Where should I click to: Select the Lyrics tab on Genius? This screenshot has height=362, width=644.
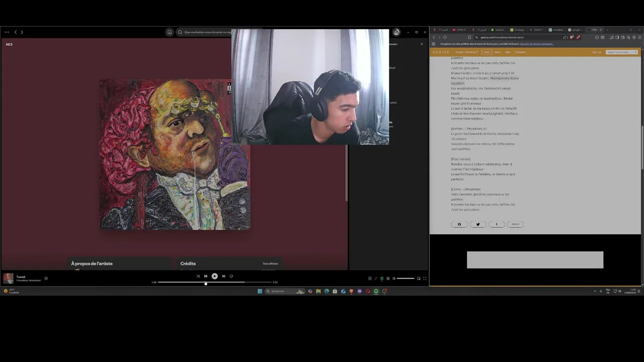(x=487, y=52)
